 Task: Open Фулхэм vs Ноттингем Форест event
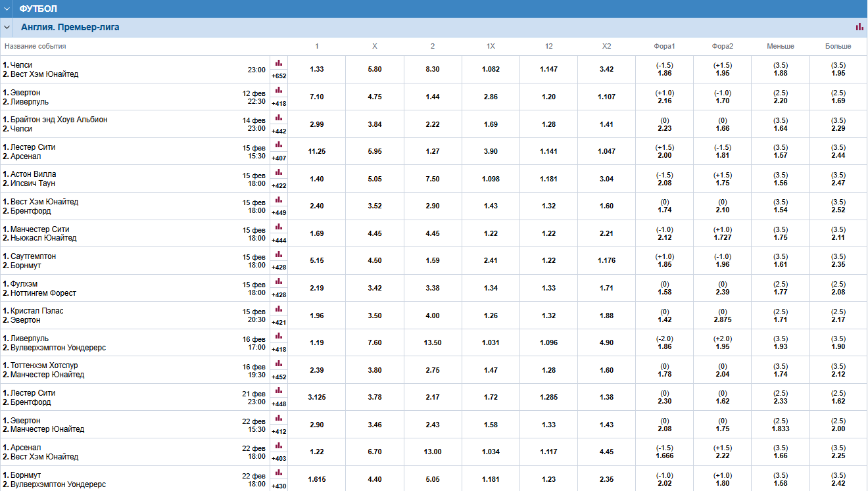pyautogui.click(x=39, y=289)
